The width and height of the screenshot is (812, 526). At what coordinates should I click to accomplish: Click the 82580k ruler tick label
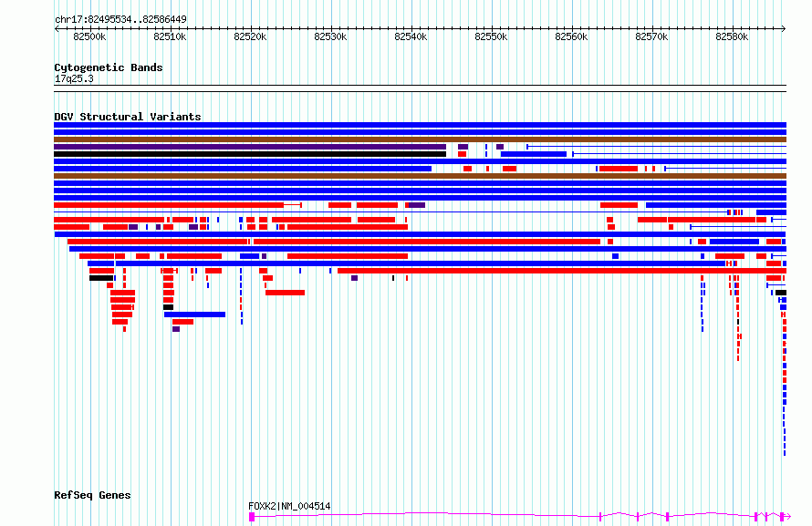click(x=732, y=37)
